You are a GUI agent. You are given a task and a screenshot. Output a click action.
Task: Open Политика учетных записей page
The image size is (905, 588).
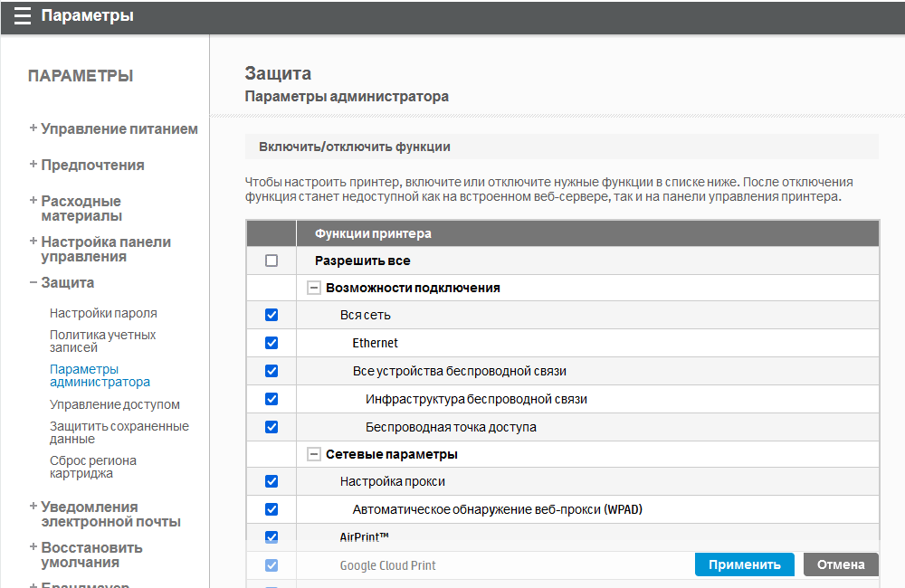(x=102, y=341)
